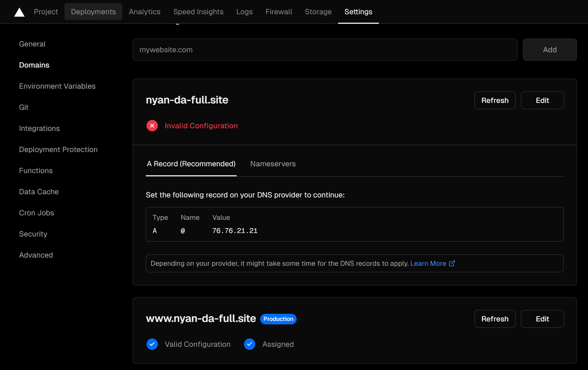Edit the nyan-da-full.site domain

click(x=542, y=100)
